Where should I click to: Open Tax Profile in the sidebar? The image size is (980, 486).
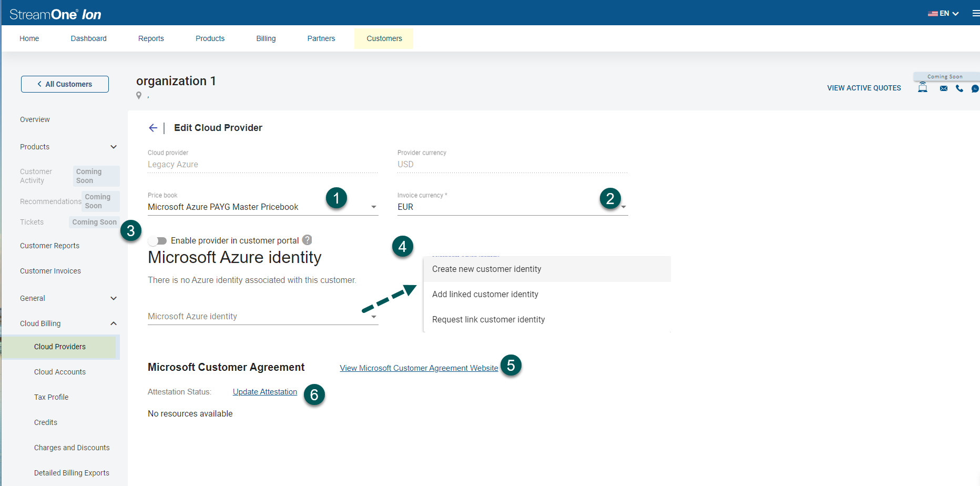point(52,397)
